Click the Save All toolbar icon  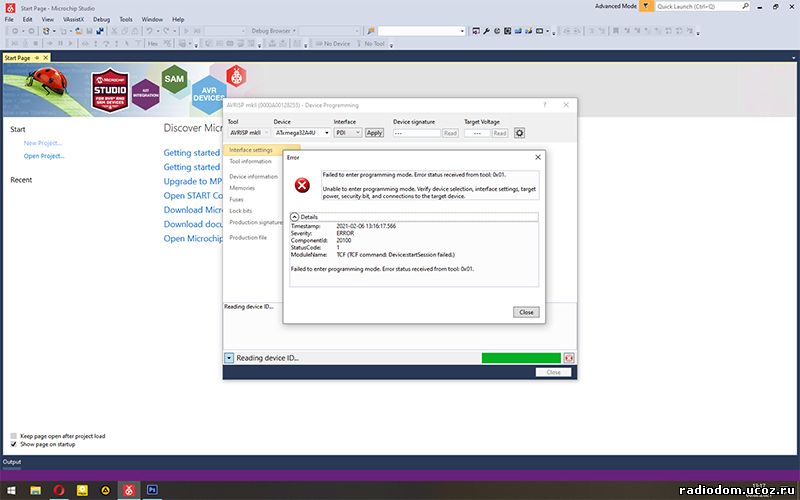tap(99, 31)
